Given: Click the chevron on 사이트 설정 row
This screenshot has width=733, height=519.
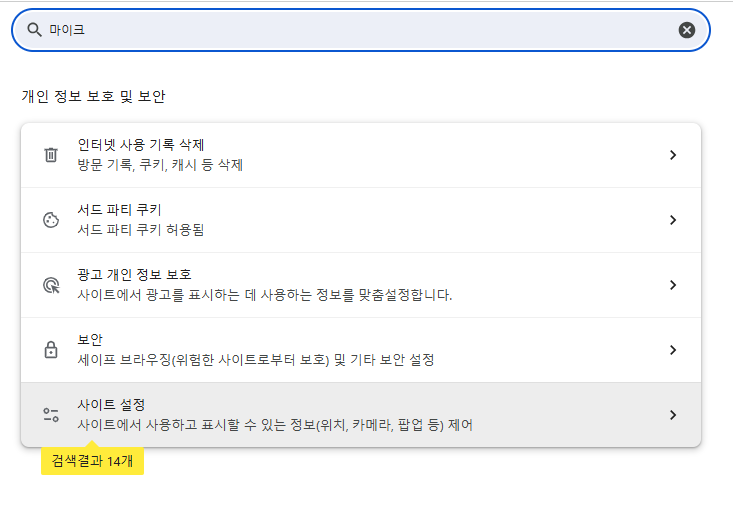Looking at the screenshot, I should (673, 415).
